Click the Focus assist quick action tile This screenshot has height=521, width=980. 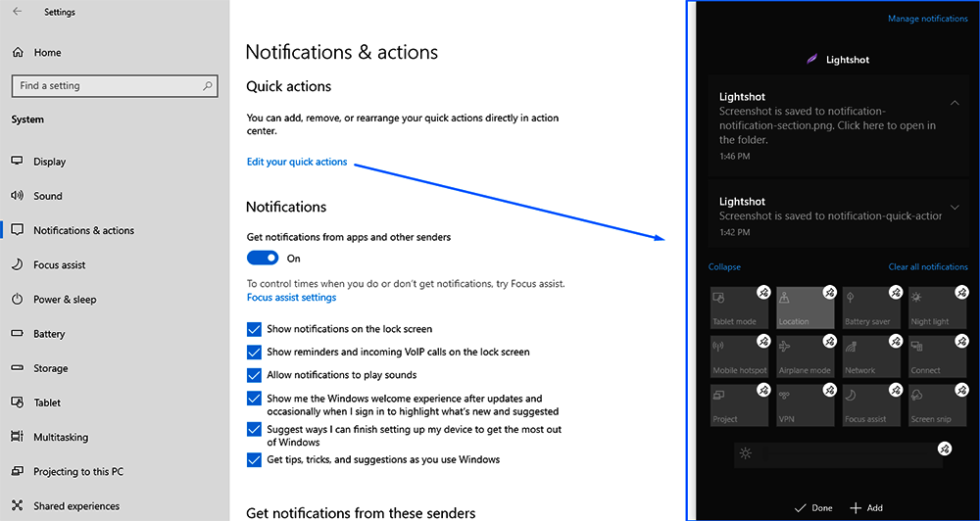(871, 405)
